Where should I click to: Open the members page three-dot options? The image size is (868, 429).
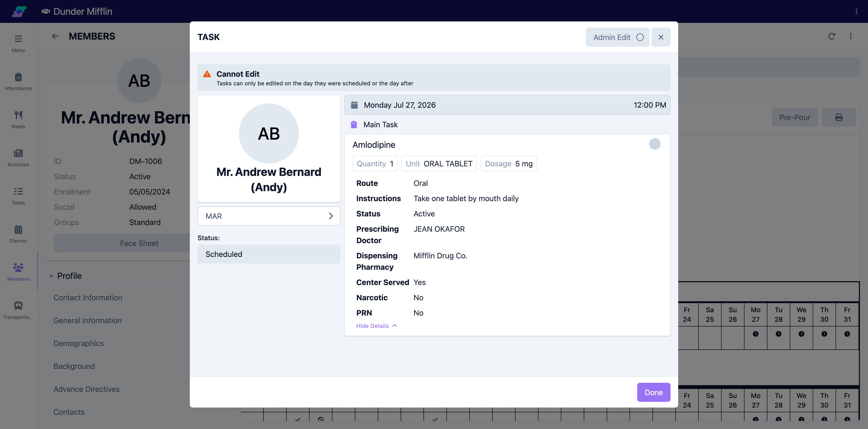(851, 36)
